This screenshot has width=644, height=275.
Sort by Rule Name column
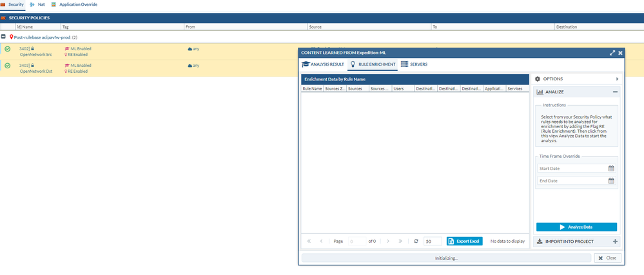312,88
